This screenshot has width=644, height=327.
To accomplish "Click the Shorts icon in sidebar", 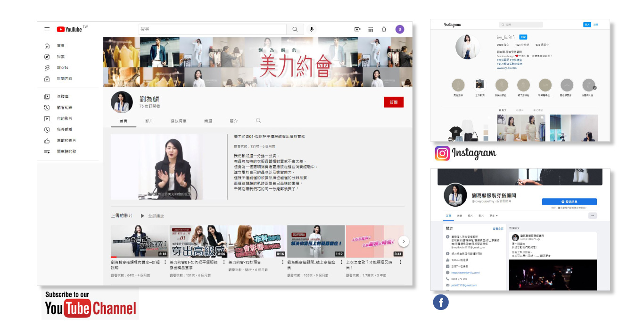I will [x=47, y=67].
